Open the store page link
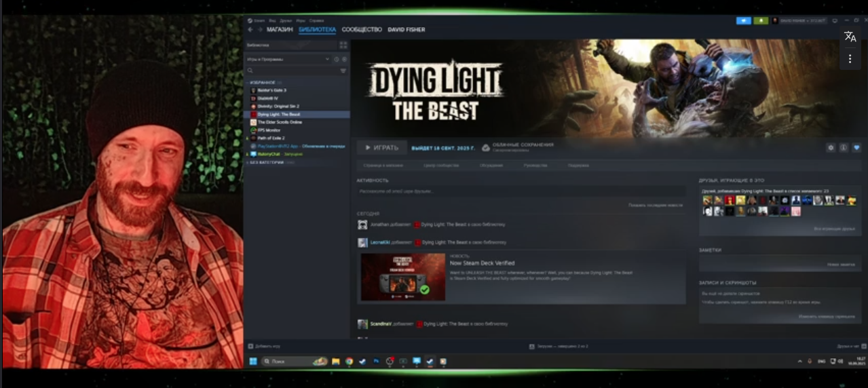The width and height of the screenshot is (868, 388). (x=383, y=166)
